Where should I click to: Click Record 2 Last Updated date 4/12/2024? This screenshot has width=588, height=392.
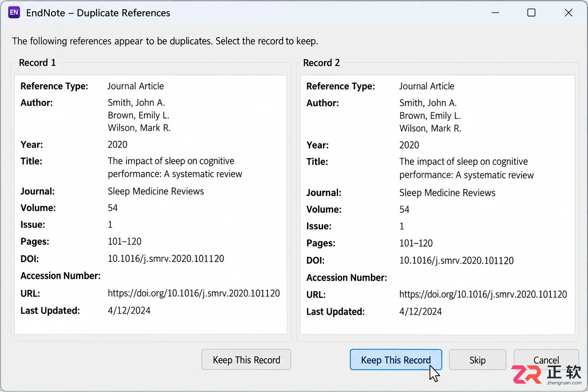point(421,312)
